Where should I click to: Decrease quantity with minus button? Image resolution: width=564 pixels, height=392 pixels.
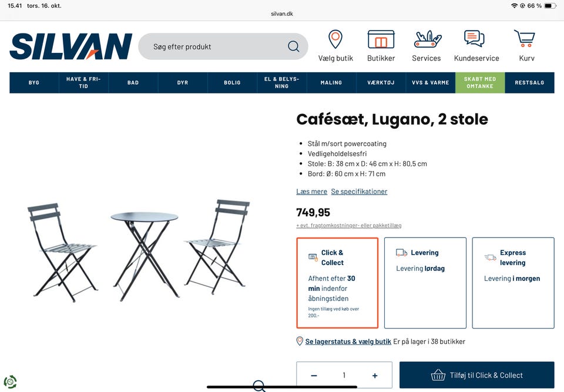(x=314, y=376)
